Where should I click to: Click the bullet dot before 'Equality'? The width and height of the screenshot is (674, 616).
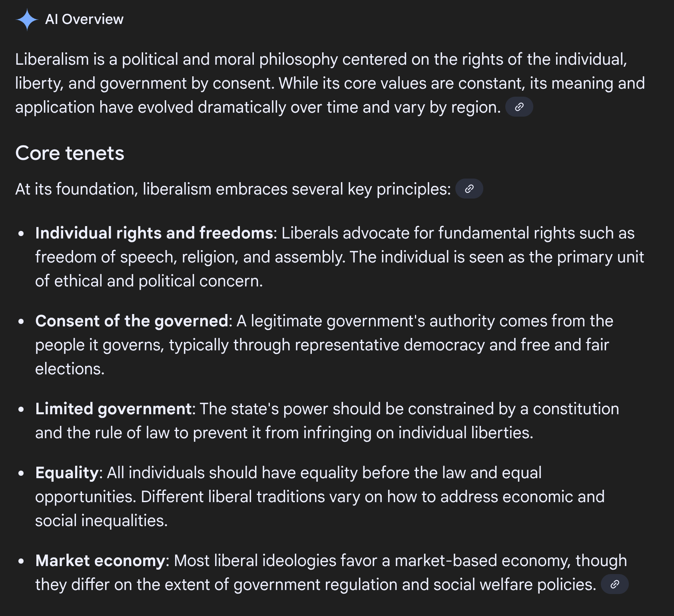coord(21,473)
